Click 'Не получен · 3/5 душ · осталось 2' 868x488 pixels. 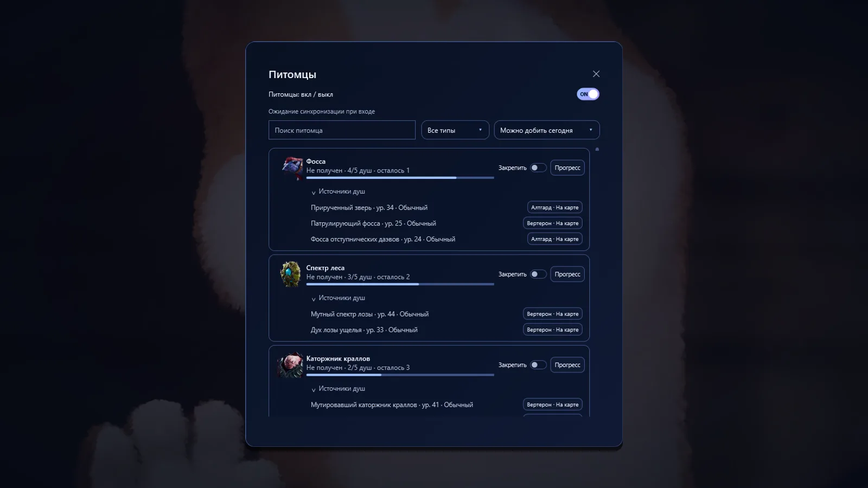click(x=358, y=277)
